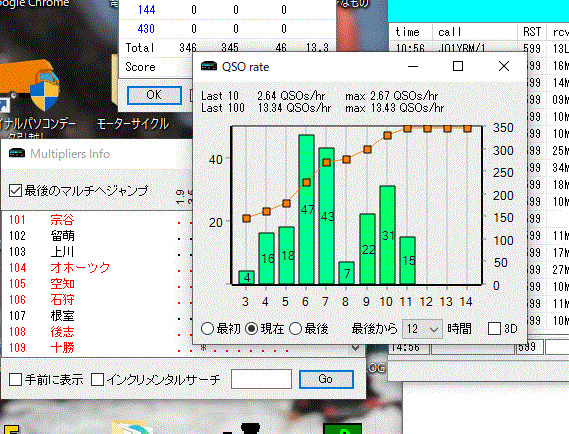Screen dimensions: 569x434
Task: Close the QSO rate window
Action: [x=504, y=66]
